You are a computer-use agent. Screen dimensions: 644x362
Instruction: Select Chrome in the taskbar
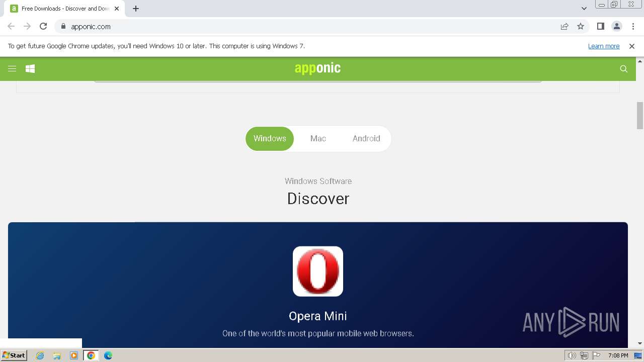point(91,355)
